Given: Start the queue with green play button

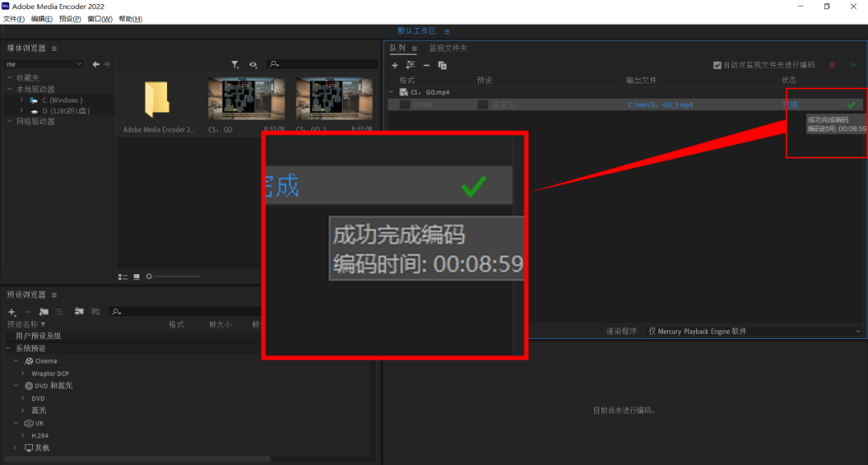Looking at the screenshot, I should tap(854, 65).
